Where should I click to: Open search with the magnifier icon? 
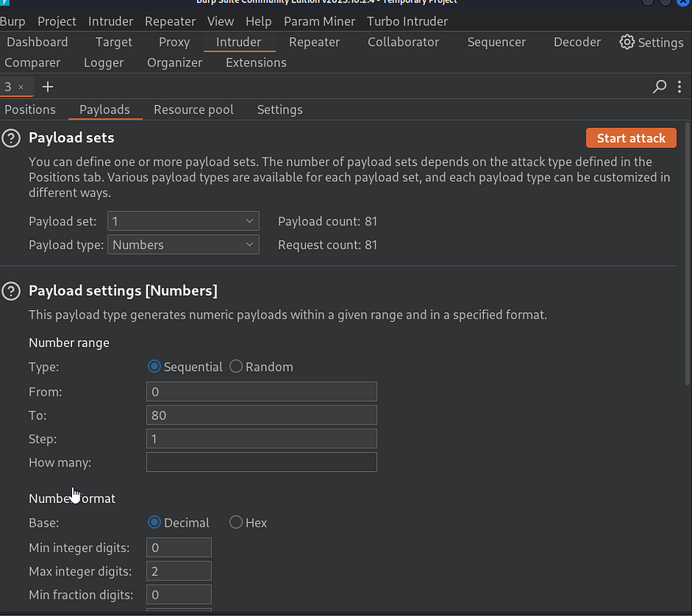[660, 87]
